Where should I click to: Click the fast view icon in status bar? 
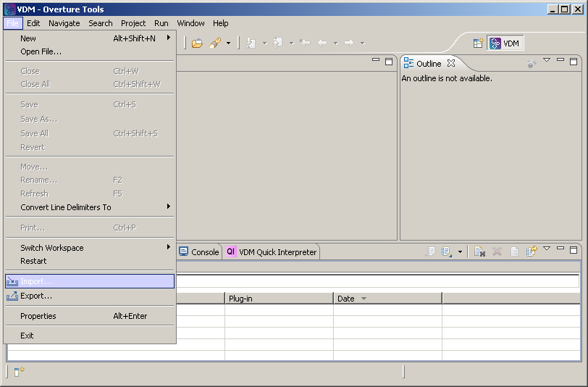[19, 371]
